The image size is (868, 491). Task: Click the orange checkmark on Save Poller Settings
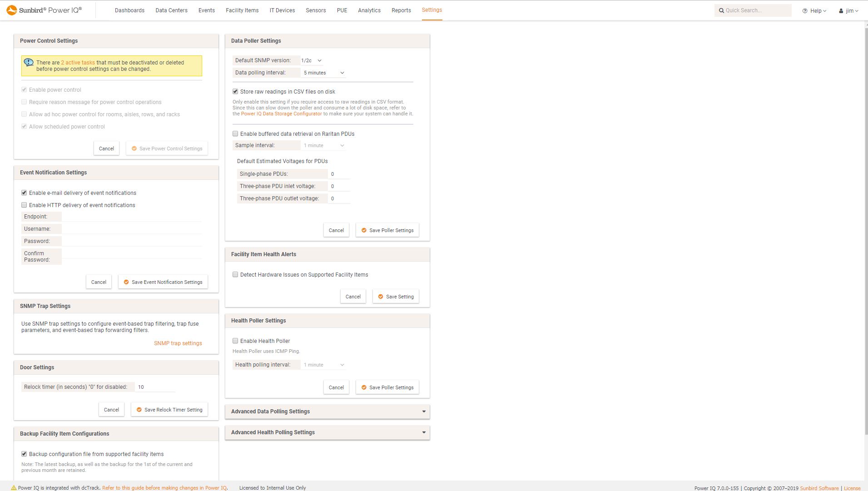point(364,230)
